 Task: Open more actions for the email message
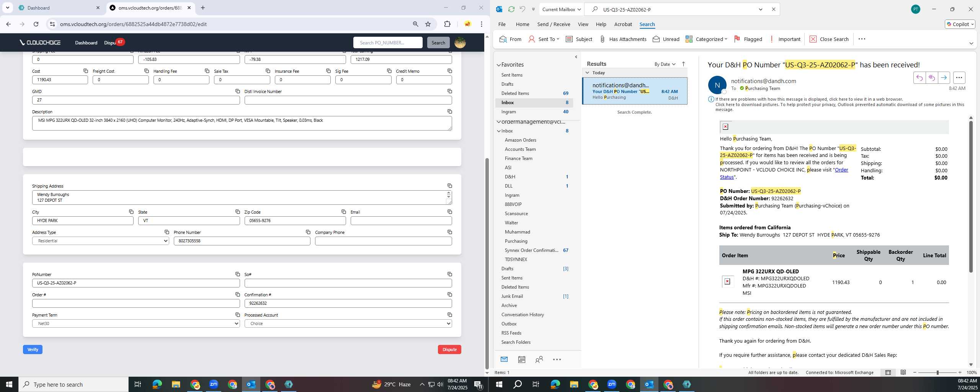(959, 78)
